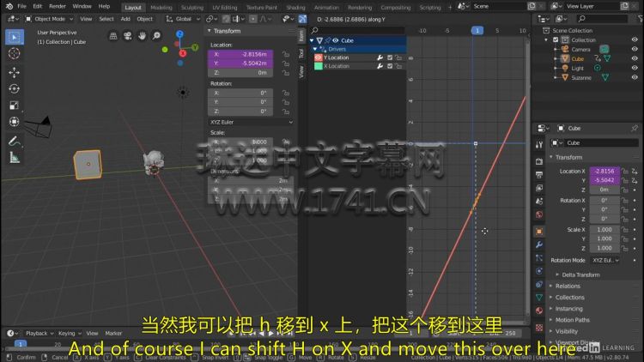The height and width of the screenshot is (362, 644).
Task: Click the zoom view magnifier icon
Action: point(156,36)
